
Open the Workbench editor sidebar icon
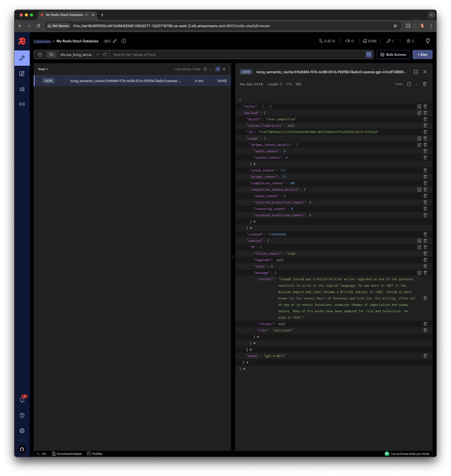click(22, 74)
